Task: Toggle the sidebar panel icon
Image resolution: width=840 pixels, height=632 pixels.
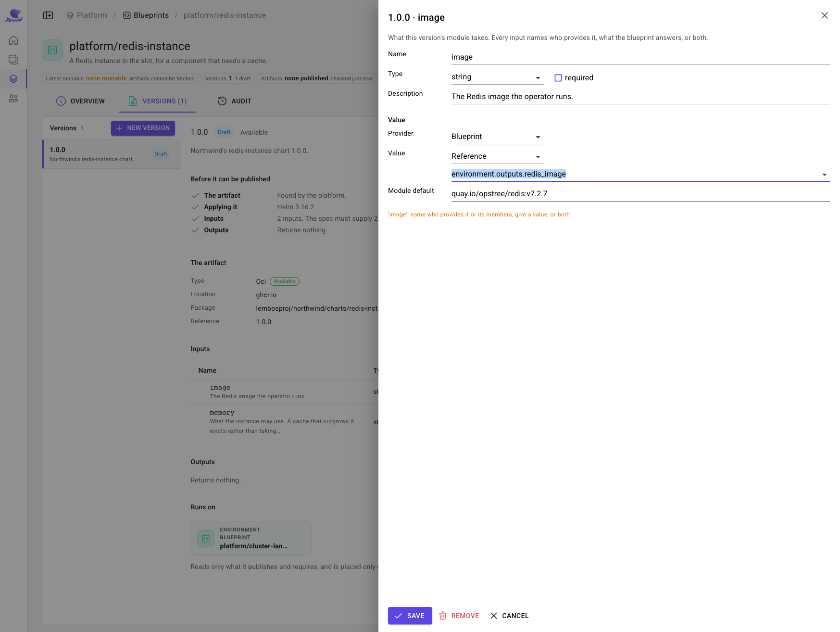Action: (x=48, y=15)
